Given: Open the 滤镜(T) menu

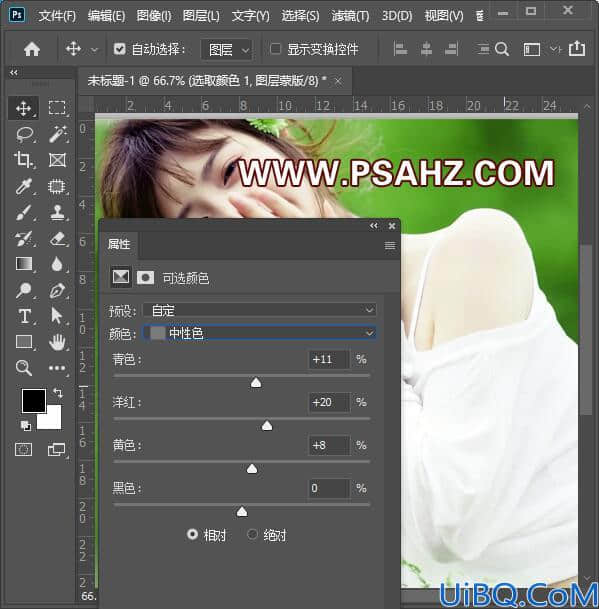Looking at the screenshot, I should [x=350, y=16].
